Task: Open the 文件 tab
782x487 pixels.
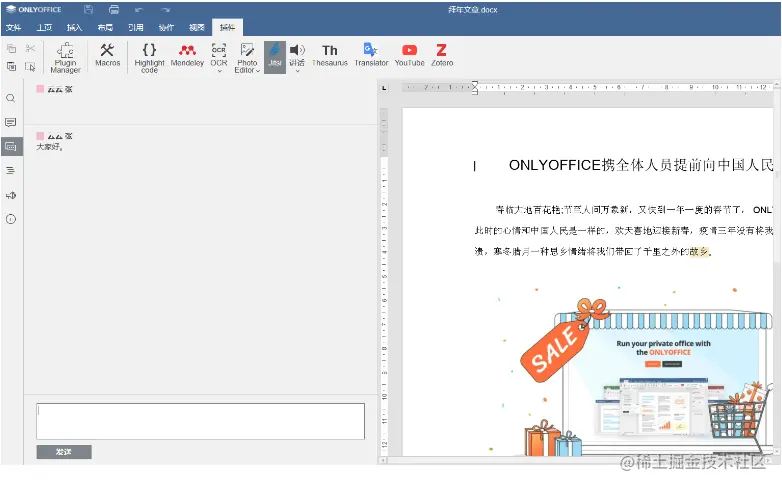Action: 13,27
